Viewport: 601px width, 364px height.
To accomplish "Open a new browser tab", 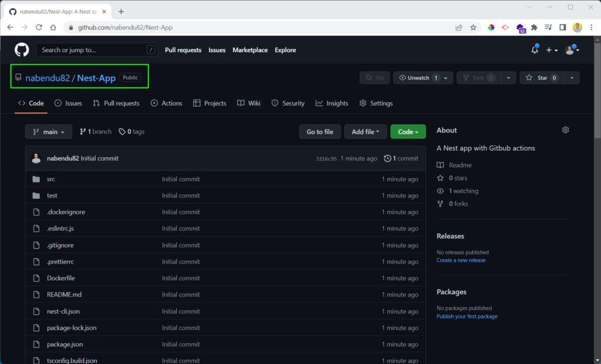I will 121,12.
